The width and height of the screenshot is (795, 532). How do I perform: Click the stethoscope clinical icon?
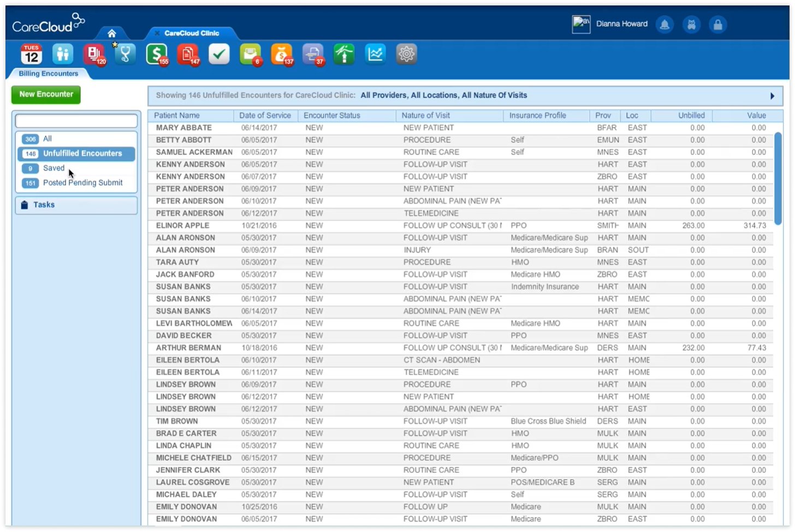click(x=124, y=54)
